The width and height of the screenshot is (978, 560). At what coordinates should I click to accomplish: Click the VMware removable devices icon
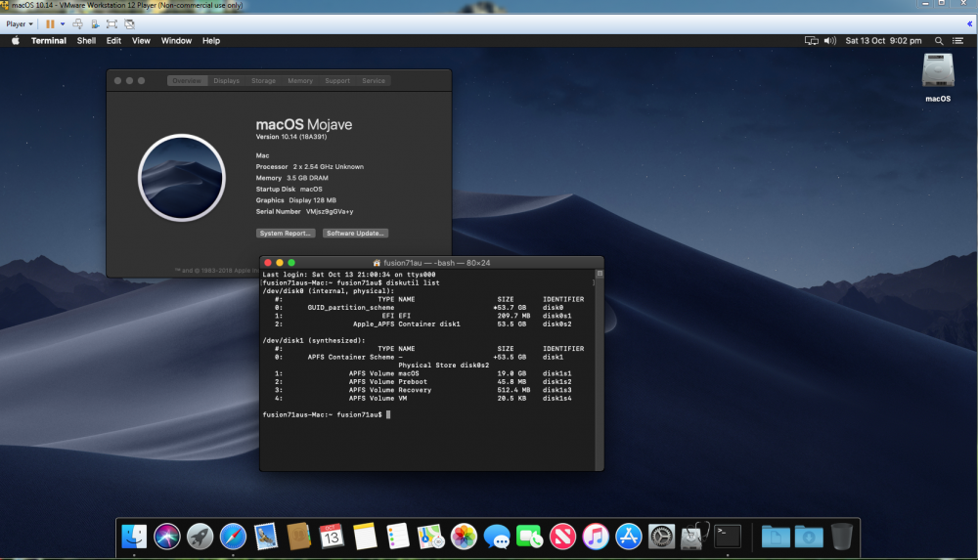[95, 23]
